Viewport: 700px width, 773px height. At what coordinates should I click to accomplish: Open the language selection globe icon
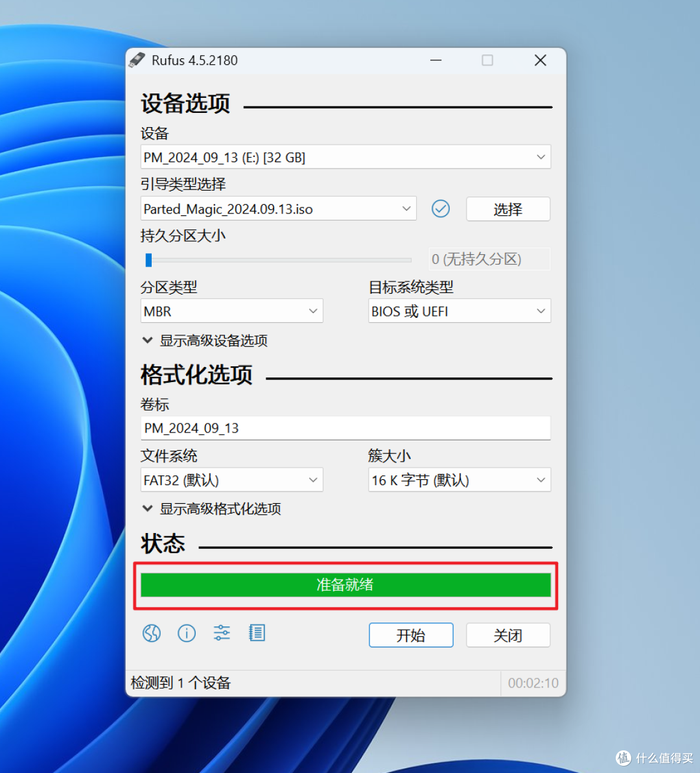point(152,633)
